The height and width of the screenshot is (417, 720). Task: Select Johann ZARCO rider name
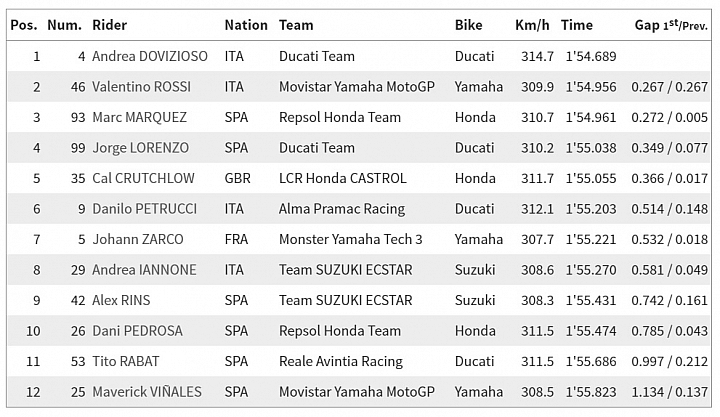[138, 239]
